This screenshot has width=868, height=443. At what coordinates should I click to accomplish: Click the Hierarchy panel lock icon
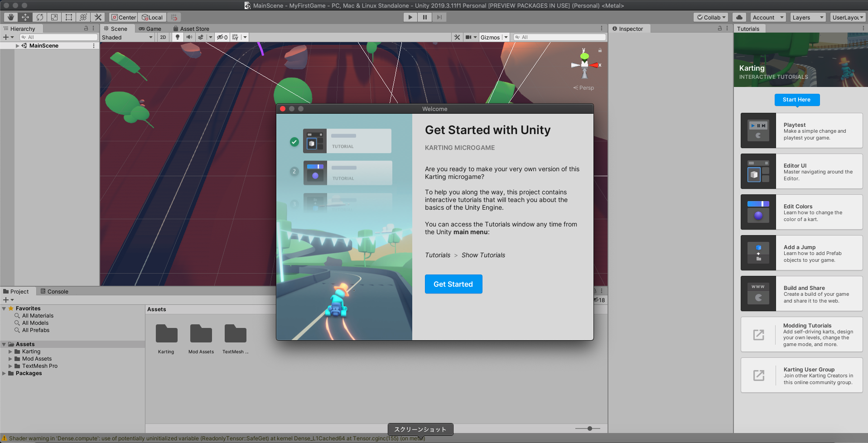pos(86,28)
